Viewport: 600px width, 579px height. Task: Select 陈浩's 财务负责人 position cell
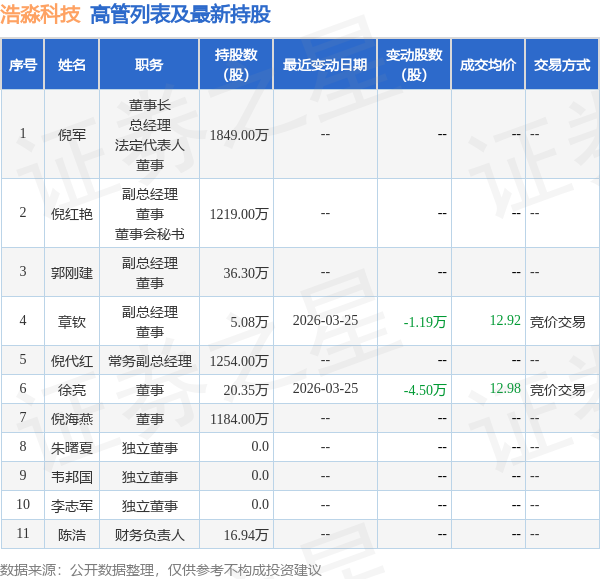(149, 535)
